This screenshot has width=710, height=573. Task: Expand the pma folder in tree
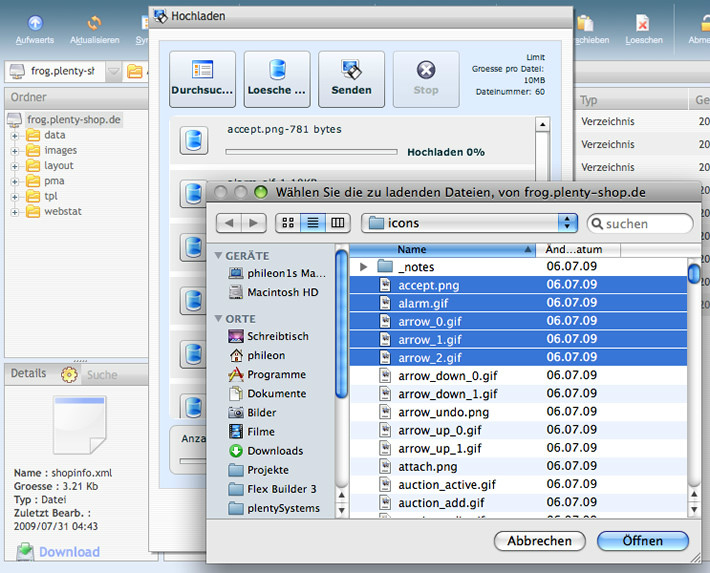click(x=14, y=182)
